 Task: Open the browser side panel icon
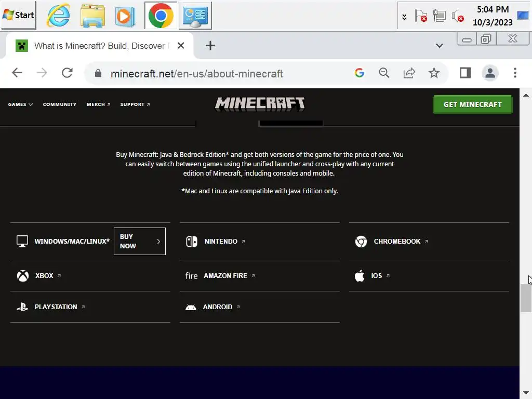pyautogui.click(x=465, y=73)
